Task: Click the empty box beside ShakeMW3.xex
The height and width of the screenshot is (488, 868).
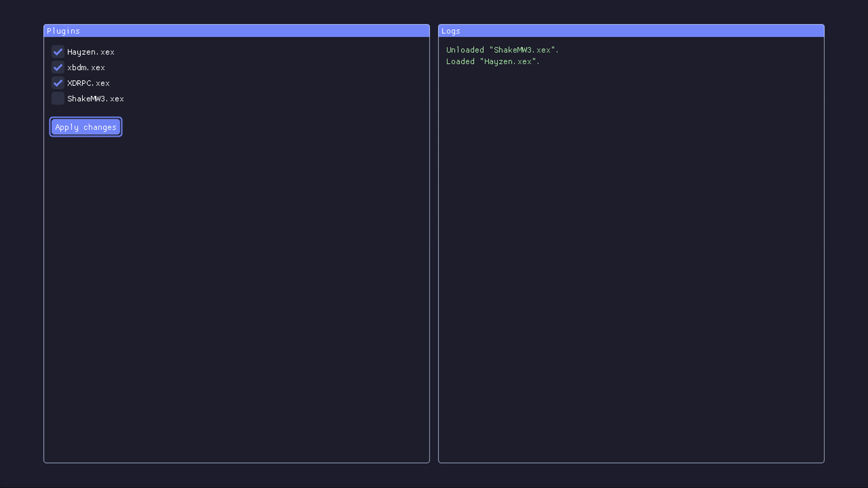Action: click(58, 99)
